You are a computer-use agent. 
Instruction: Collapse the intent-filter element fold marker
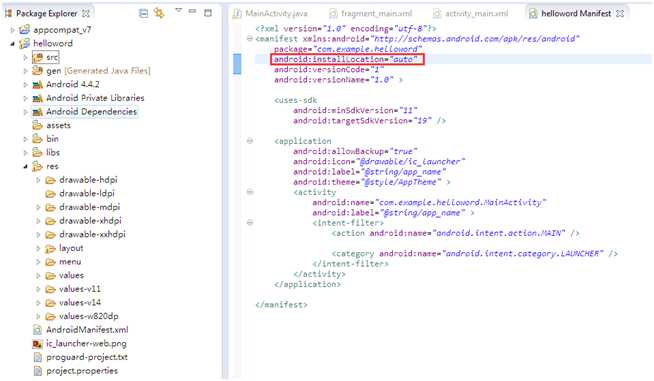click(250, 223)
